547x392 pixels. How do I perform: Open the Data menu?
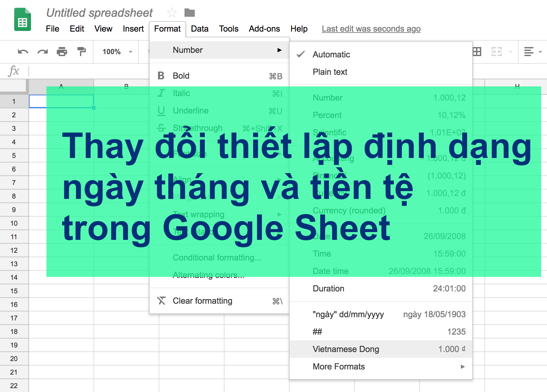click(x=199, y=29)
